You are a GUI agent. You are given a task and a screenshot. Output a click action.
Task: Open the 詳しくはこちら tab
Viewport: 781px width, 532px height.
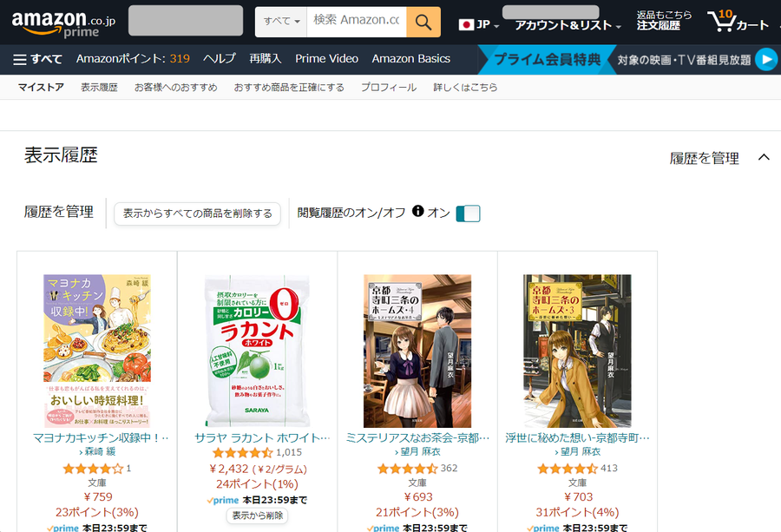click(465, 87)
